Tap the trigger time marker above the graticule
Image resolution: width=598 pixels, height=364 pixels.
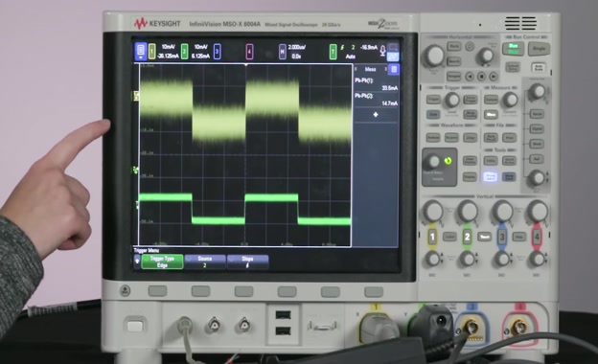coord(245,65)
